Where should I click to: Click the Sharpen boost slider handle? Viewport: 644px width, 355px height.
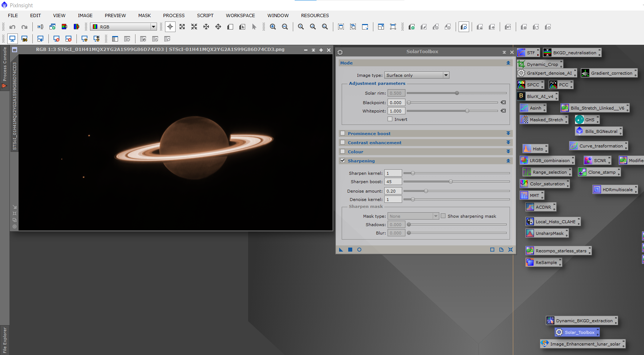tap(451, 181)
